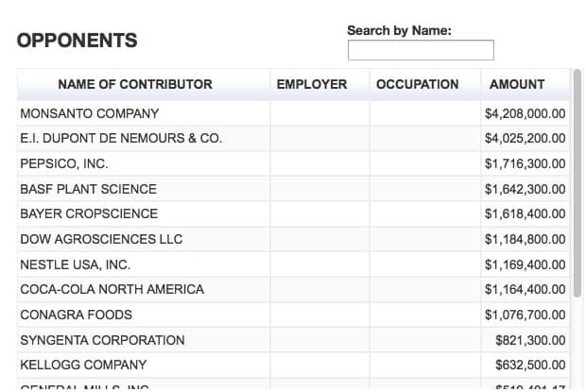
Task: Click the Opponents section heading
Action: [77, 41]
